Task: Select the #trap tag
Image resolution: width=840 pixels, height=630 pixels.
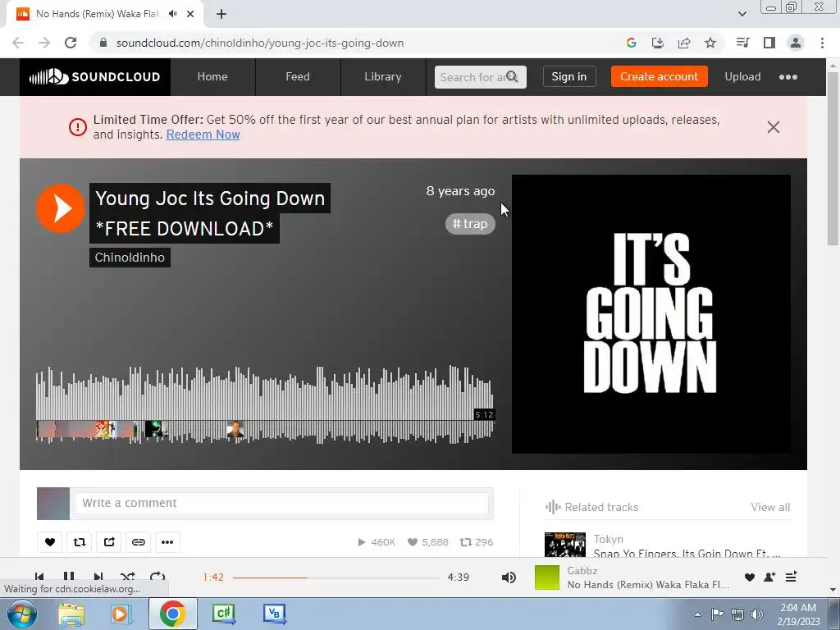Action: click(470, 223)
